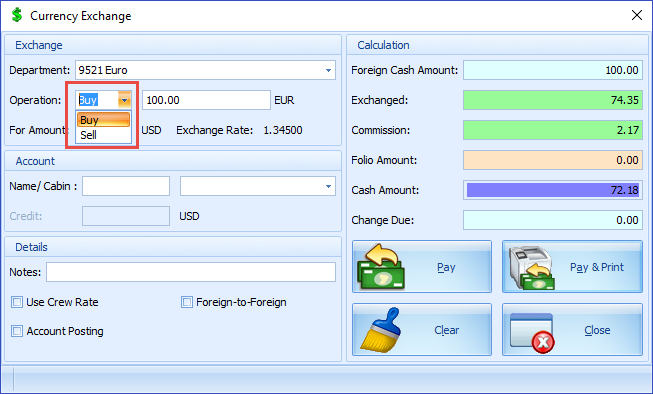Click the Exchange Rate value 1.34500
Viewport: 653px width, 394px height.
(x=283, y=130)
